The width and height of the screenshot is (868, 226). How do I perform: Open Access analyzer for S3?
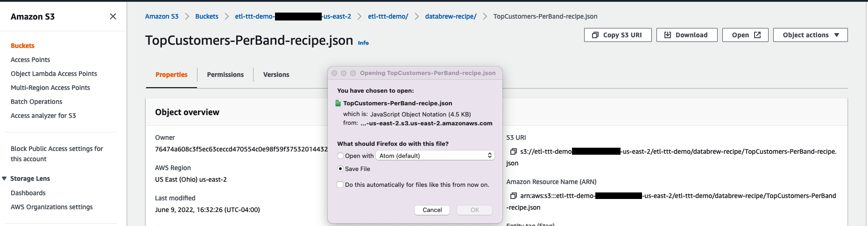(x=43, y=116)
